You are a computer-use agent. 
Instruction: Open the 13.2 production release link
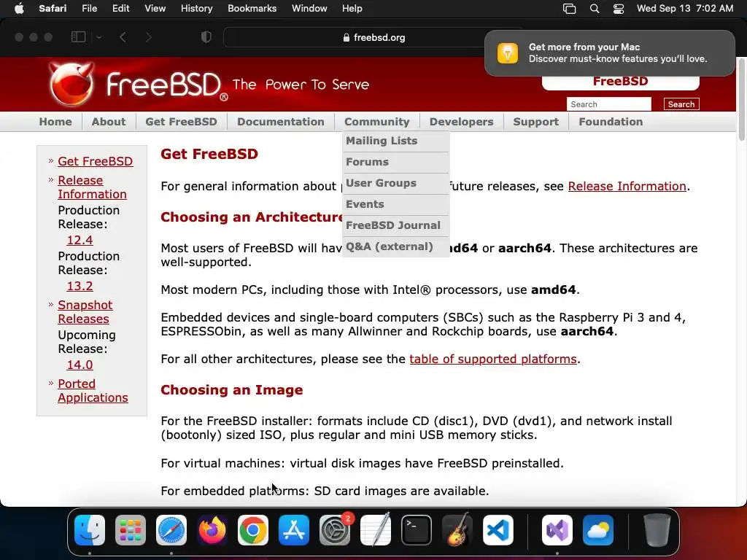coord(80,286)
